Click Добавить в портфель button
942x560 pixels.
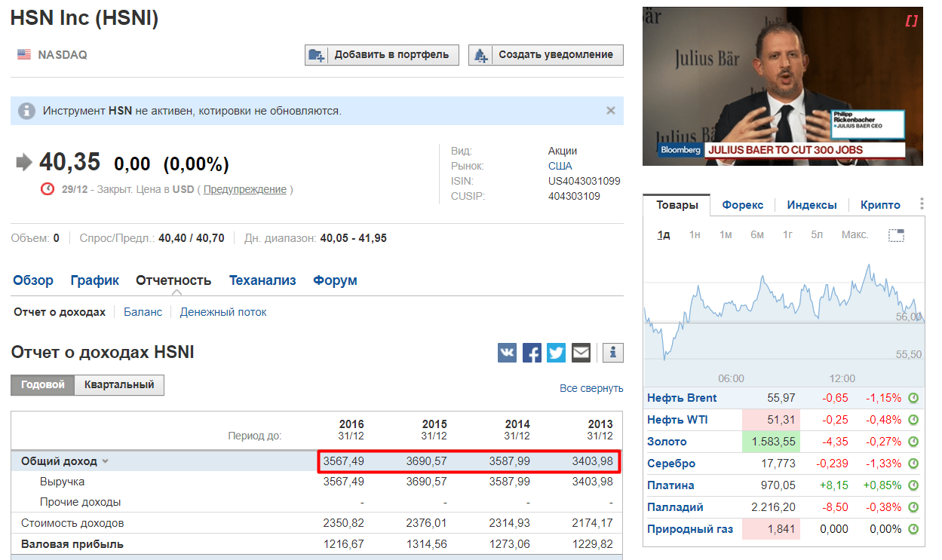[382, 54]
